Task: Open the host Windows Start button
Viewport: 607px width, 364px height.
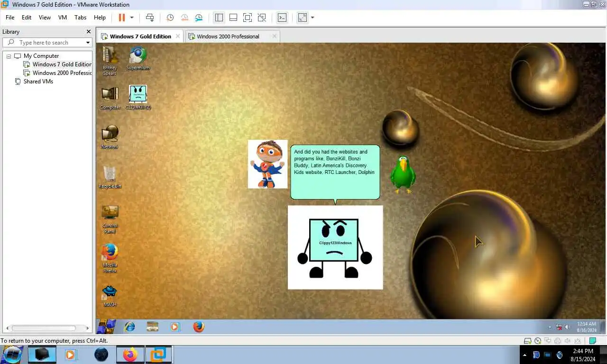Action: coord(12,355)
